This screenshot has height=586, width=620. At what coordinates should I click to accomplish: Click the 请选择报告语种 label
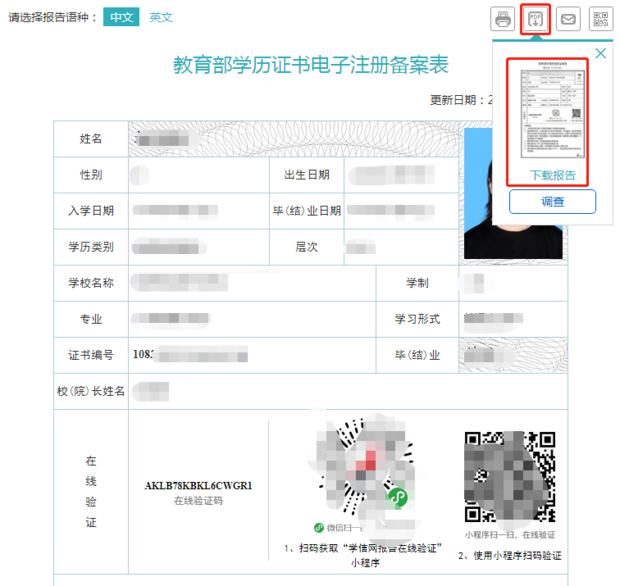click(53, 17)
